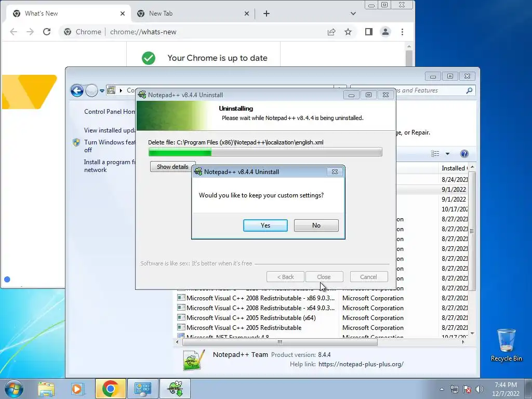This screenshot has width=532, height=399.
Task: Open the Action Center flag icon
Action: click(467, 389)
